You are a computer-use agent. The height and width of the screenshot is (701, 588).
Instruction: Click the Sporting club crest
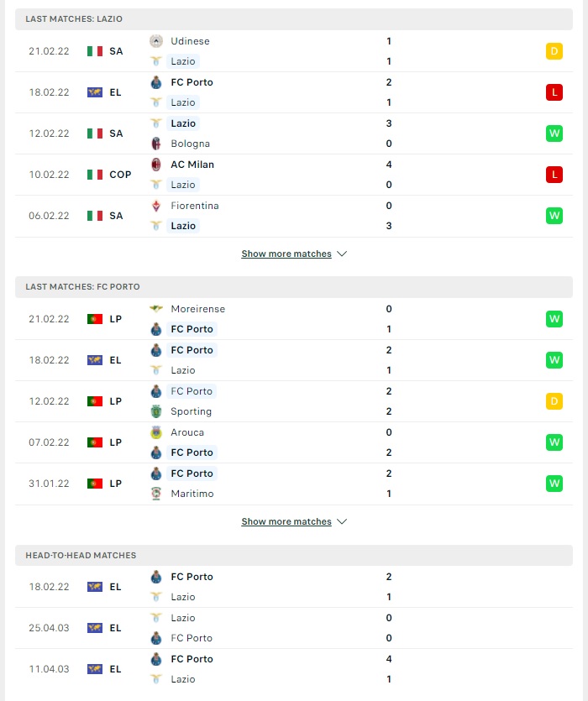click(x=155, y=411)
